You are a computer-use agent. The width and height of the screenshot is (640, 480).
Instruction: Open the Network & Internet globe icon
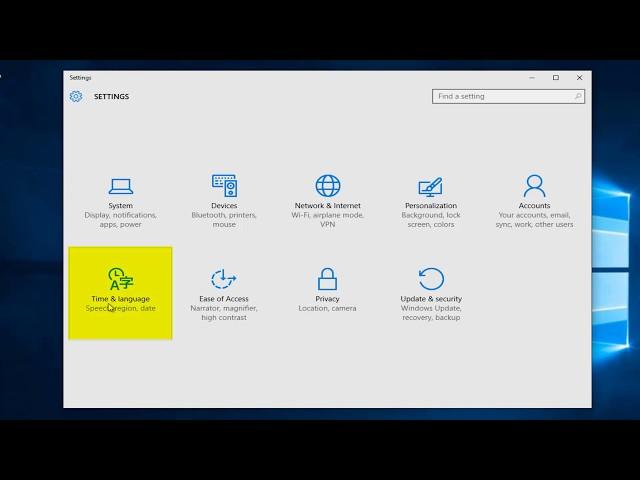pyautogui.click(x=328, y=186)
